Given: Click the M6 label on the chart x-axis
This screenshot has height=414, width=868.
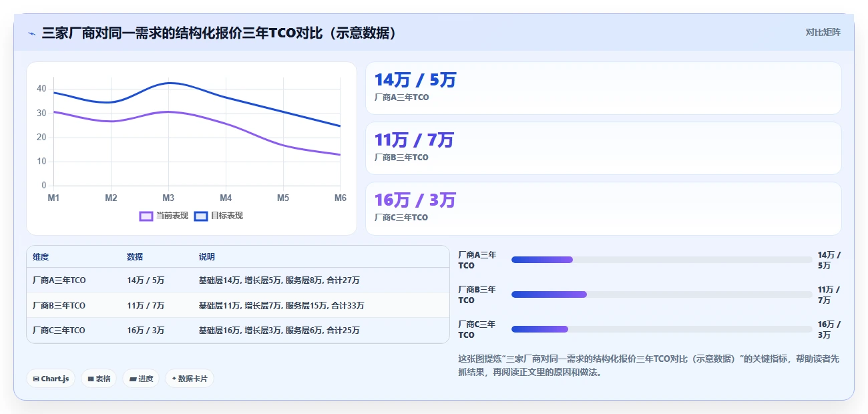Looking at the screenshot, I should click(x=340, y=198).
